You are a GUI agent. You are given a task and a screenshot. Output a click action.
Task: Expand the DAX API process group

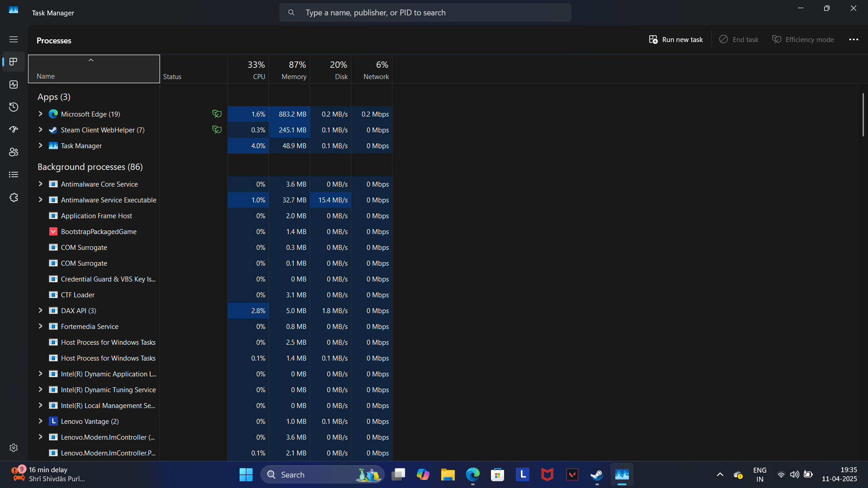40,310
